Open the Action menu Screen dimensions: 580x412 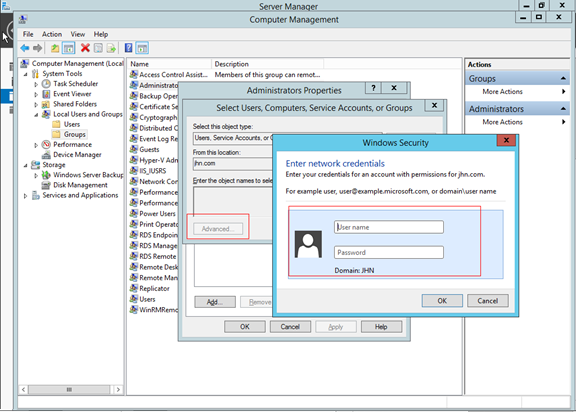click(52, 34)
